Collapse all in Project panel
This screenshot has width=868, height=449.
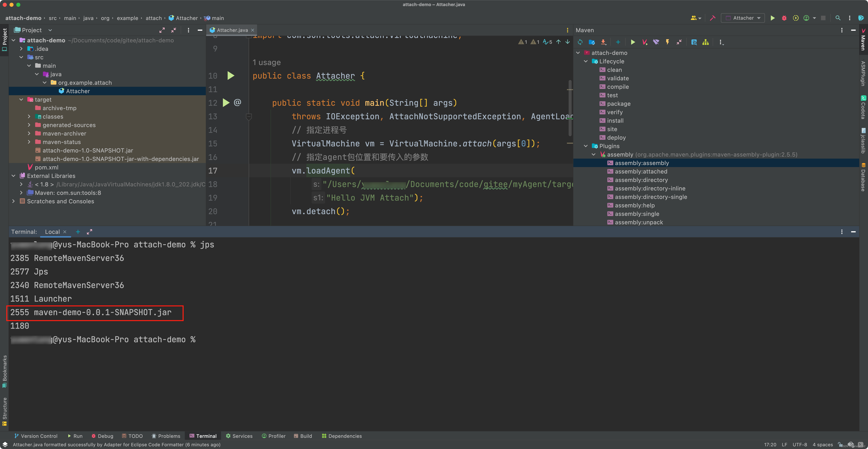(174, 30)
